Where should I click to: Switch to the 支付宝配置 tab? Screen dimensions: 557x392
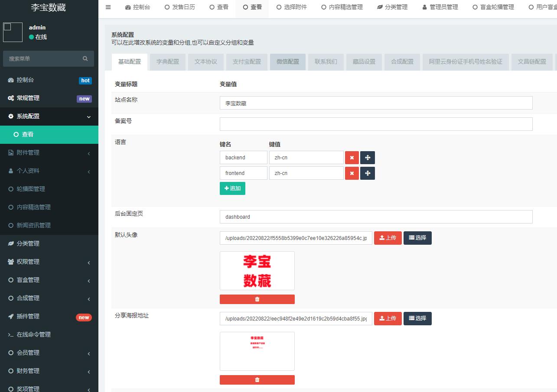pos(247,62)
